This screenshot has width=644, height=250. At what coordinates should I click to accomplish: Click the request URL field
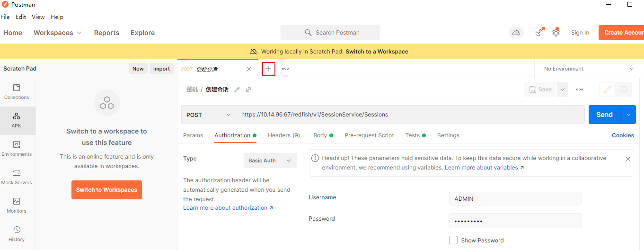pos(410,115)
